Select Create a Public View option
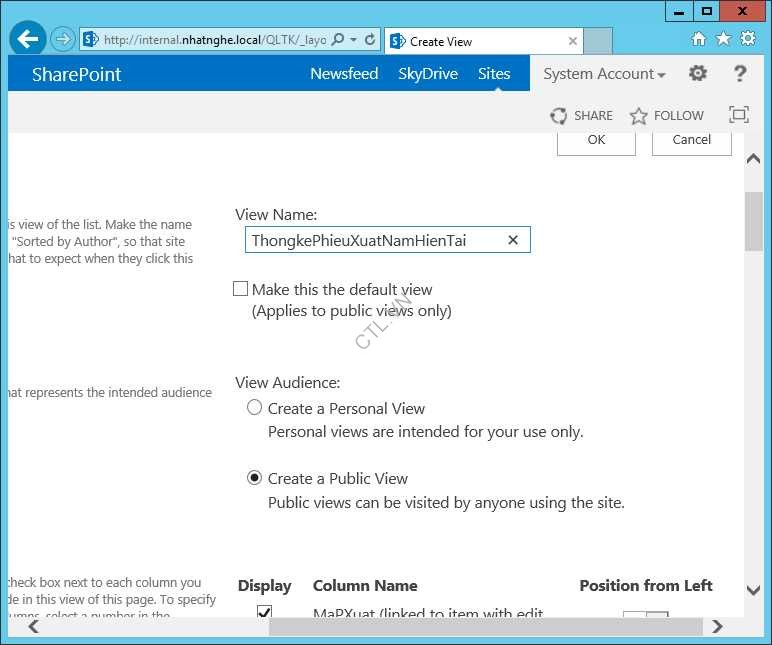The image size is (772, 645). (255, 478)
